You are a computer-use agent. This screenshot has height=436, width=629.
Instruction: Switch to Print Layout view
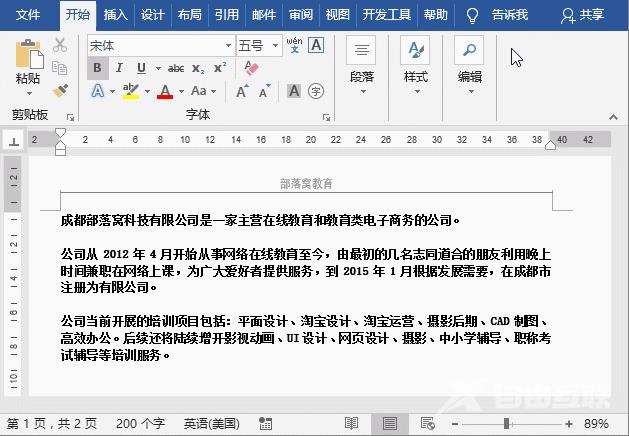(x=390, y=423)
